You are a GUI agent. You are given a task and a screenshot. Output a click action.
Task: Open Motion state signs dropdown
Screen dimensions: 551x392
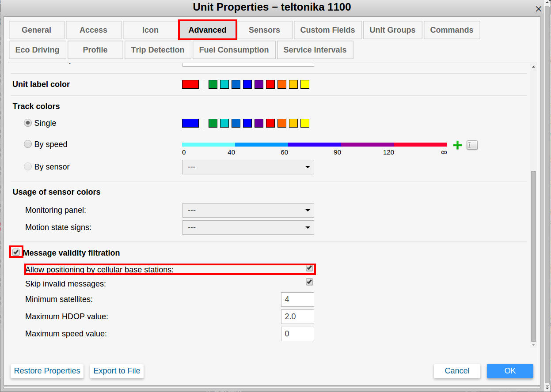248,227
